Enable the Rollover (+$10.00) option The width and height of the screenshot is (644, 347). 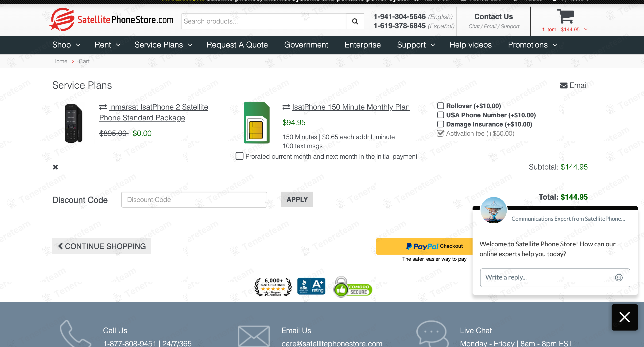[x=440, y=106]
